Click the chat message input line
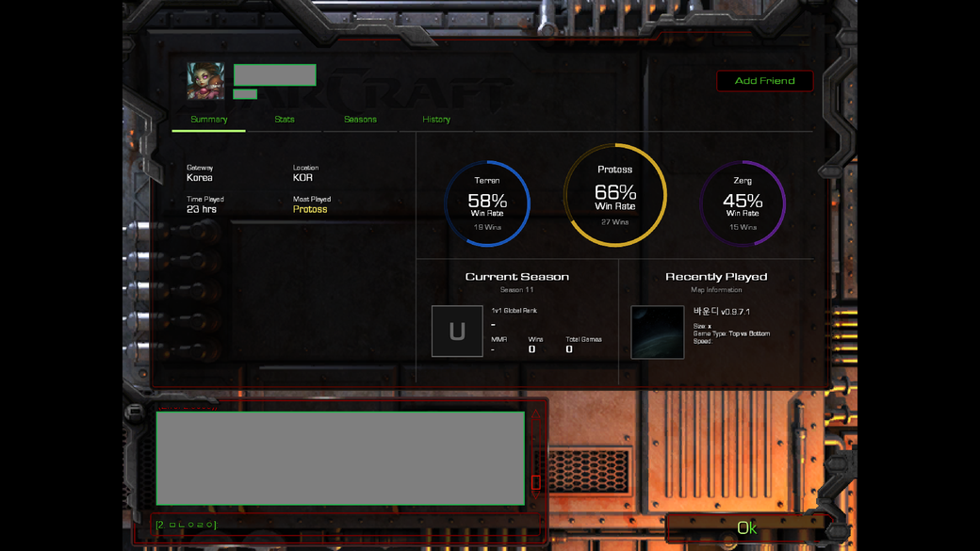 [339, 525]
